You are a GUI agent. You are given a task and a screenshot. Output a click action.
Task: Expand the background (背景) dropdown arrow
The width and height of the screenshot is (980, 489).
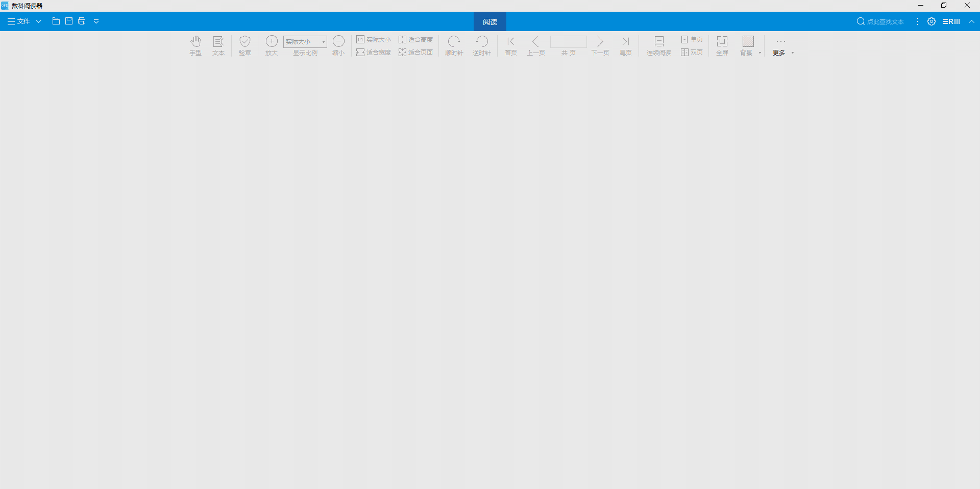point(760,53)
